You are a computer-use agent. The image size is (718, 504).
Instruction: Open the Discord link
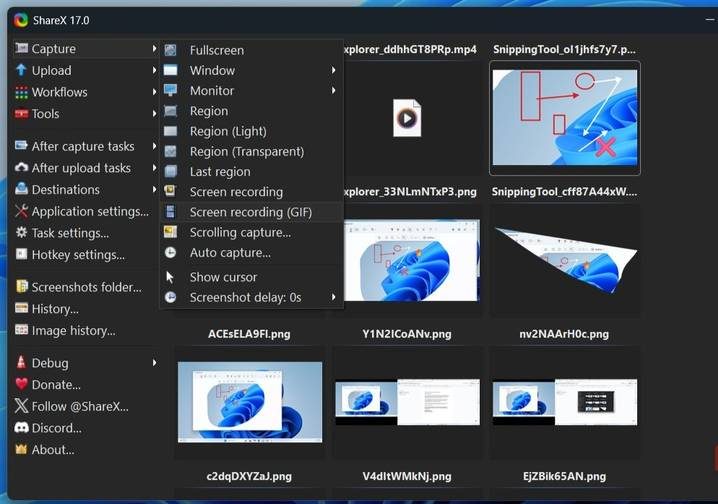point(84,428)
